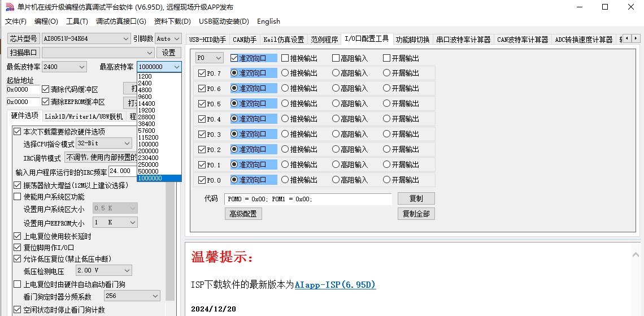Viewport: 644px width, 316px height.
Task: Click the 复制全部 button
Action: point(416,214)
